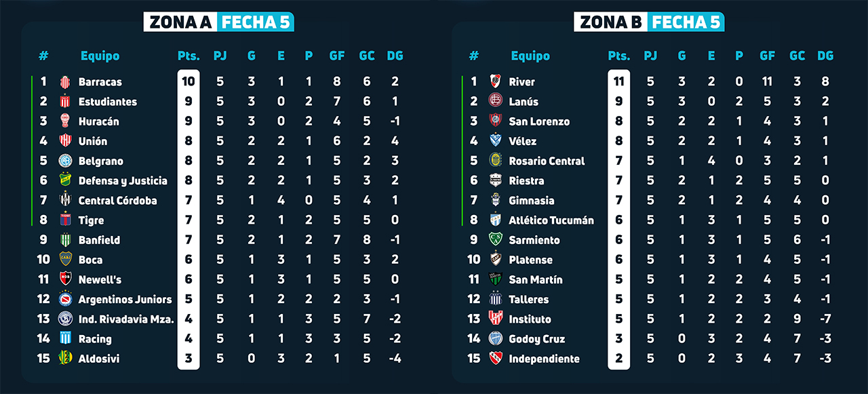Image resolution: width=868 pixels, height=394 pixels.
Task: Click the Rosario Central crest
Action: [495, 161]
